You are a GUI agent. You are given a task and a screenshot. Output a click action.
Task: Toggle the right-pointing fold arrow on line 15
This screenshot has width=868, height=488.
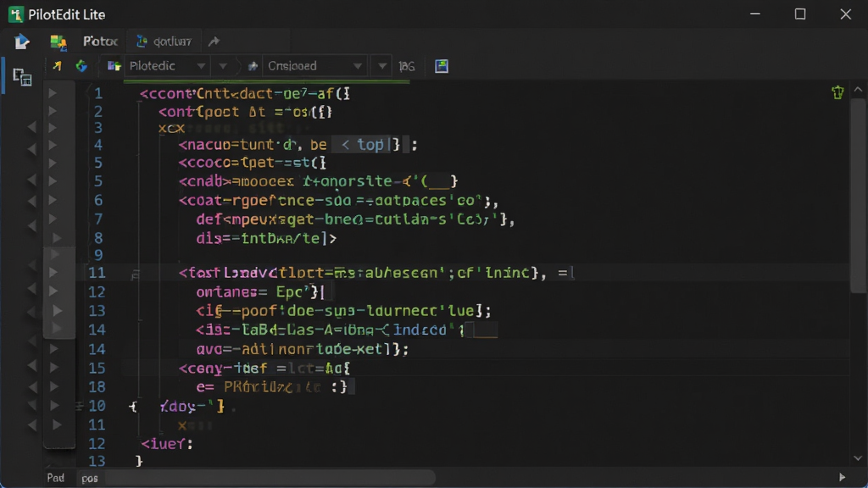tap(54, 368)
